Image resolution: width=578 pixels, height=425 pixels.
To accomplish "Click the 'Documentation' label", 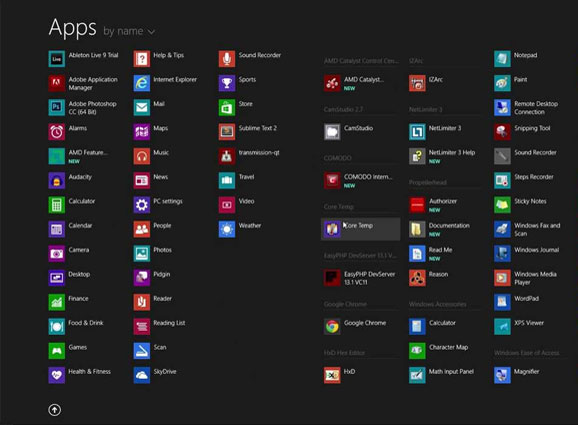I will [449, 226].
